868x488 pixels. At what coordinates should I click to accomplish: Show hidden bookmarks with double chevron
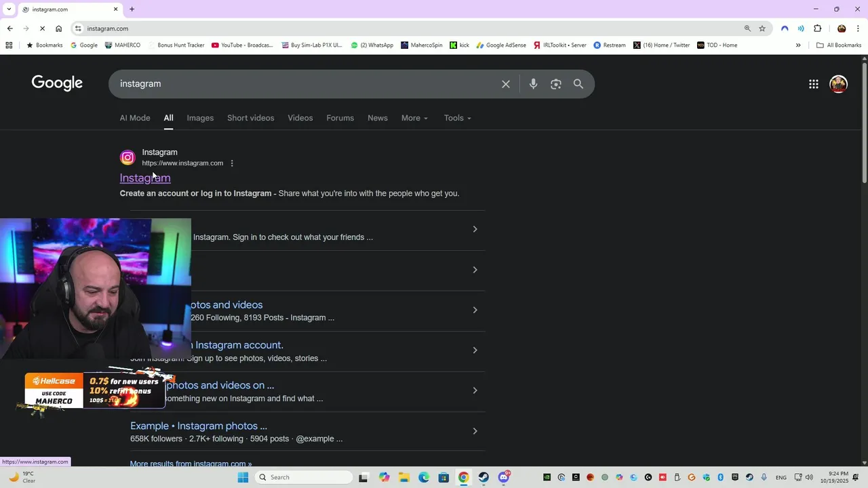point(798,45)
